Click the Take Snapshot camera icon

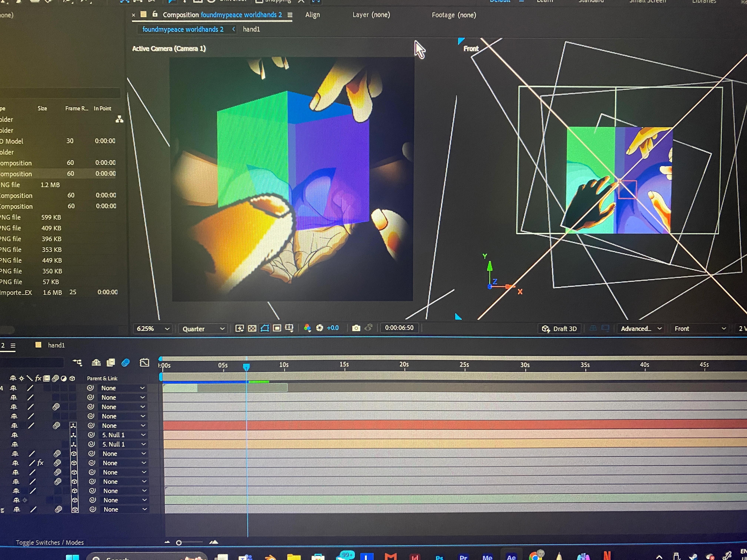(356, 328)
